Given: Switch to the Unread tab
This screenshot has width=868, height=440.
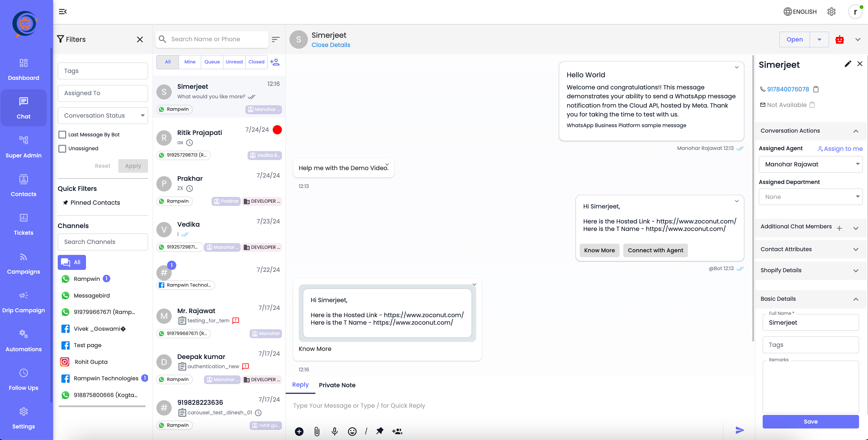Looking at the screenshot, I should [234, 62].
